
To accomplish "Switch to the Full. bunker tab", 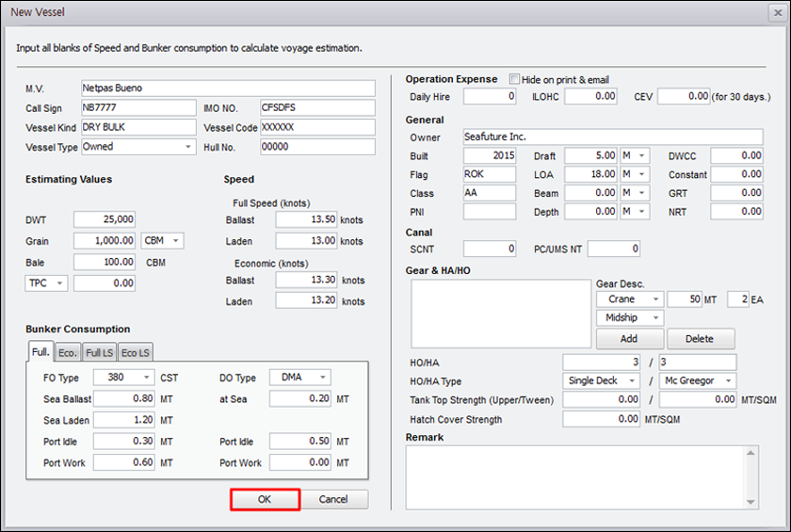I will pyautogui.click(x=40, y=351).
